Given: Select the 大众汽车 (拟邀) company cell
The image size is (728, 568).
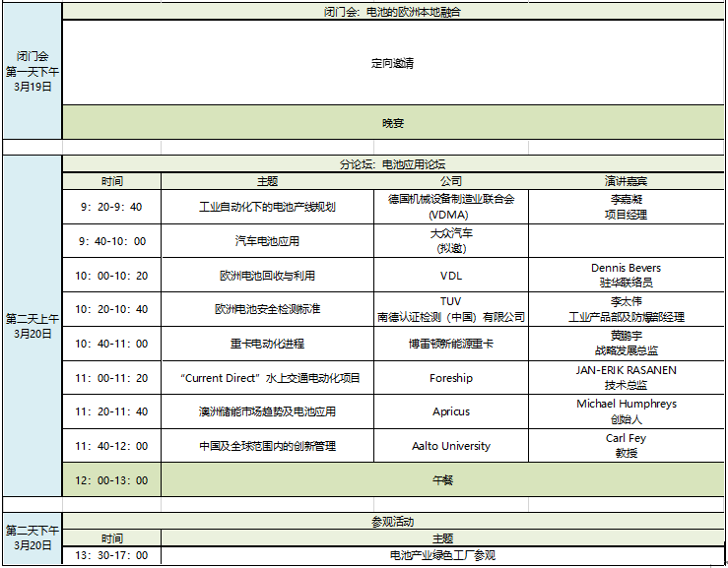Looking at the screenshot, I should 450,241.
